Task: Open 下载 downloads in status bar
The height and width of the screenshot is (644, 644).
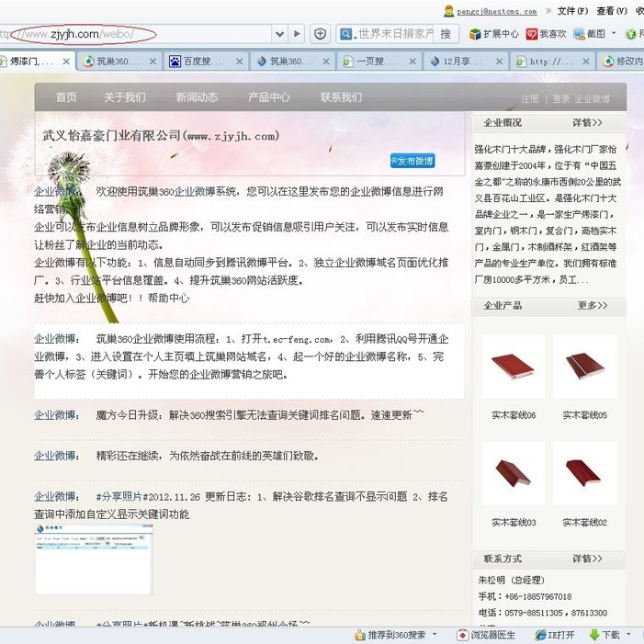Action: [x=605, y=635]
